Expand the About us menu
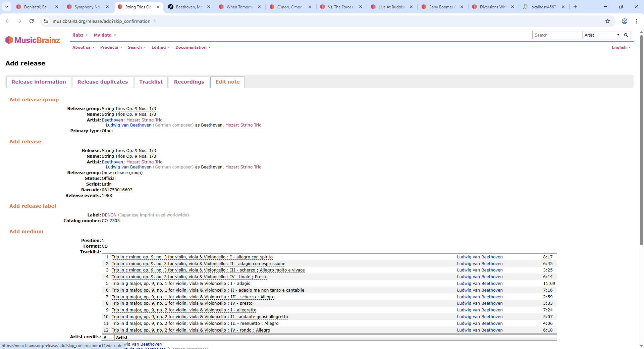This screenshot has height=349, width=644. (x=83, y=47)
